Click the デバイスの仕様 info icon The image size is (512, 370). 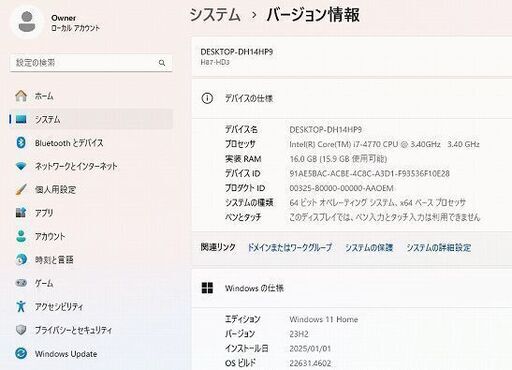click(207, 98)
